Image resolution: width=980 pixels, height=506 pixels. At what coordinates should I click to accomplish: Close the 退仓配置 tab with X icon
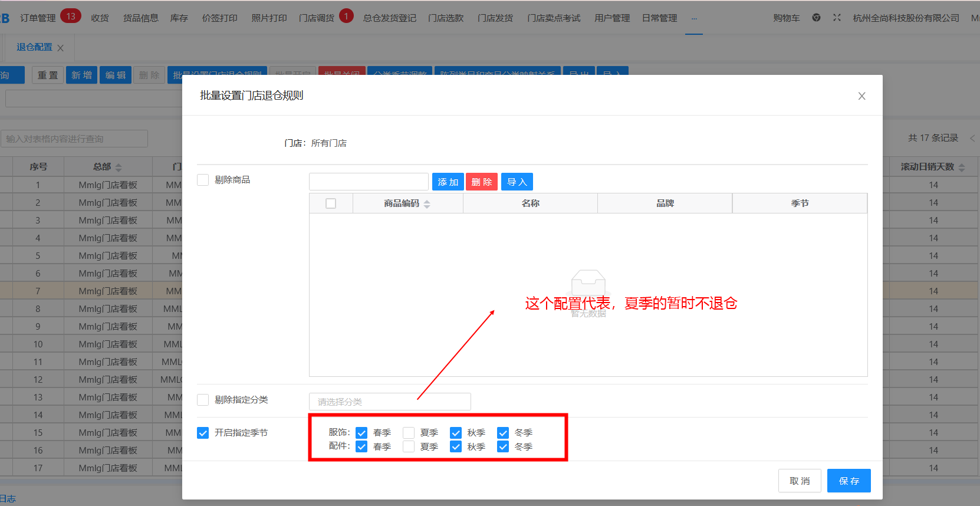coord(60,48)
